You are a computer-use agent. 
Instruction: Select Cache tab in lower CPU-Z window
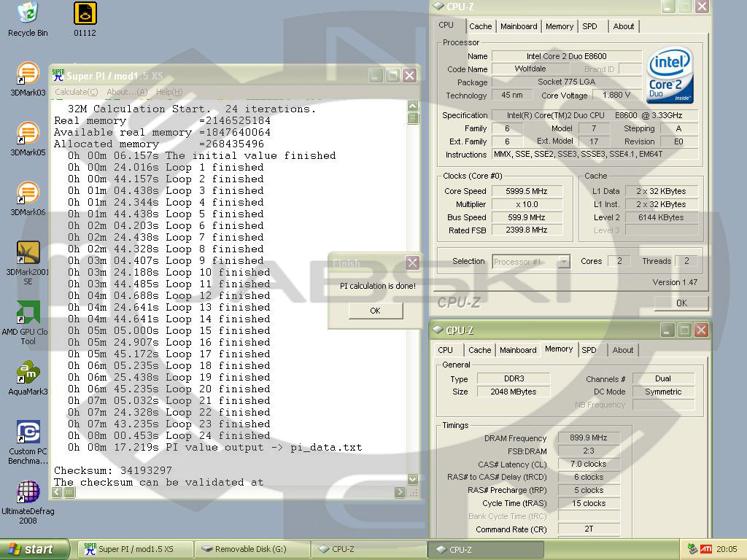pos(480,350)
